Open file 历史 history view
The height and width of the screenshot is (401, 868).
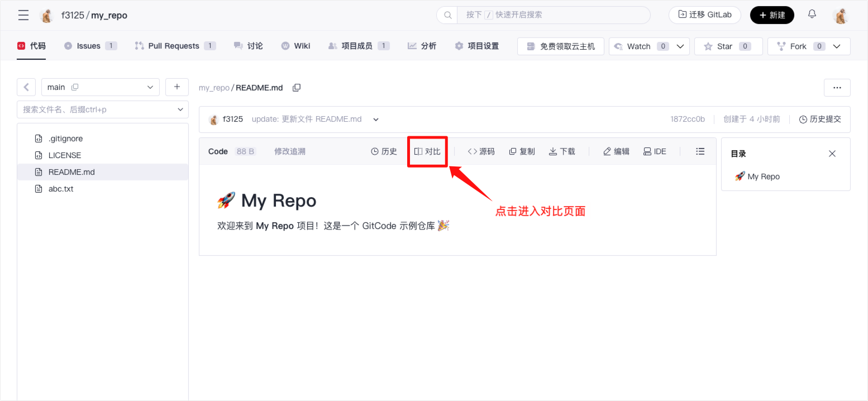384,151
